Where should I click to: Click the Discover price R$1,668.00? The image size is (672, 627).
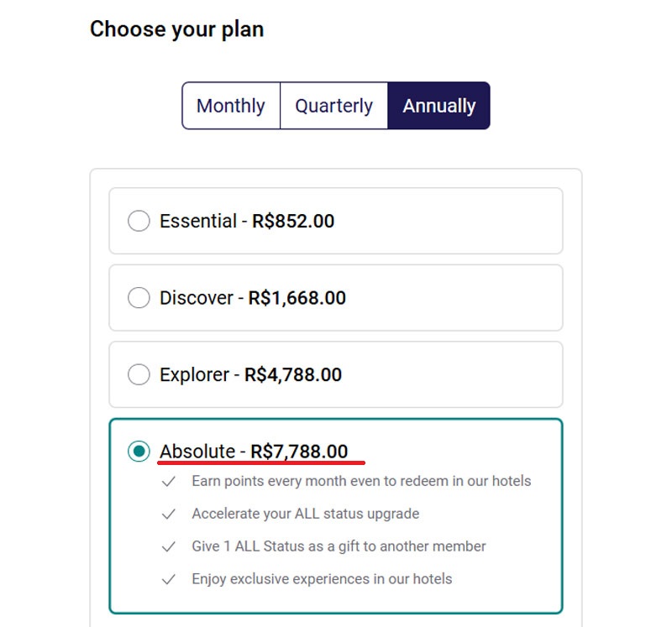point(297,298)
